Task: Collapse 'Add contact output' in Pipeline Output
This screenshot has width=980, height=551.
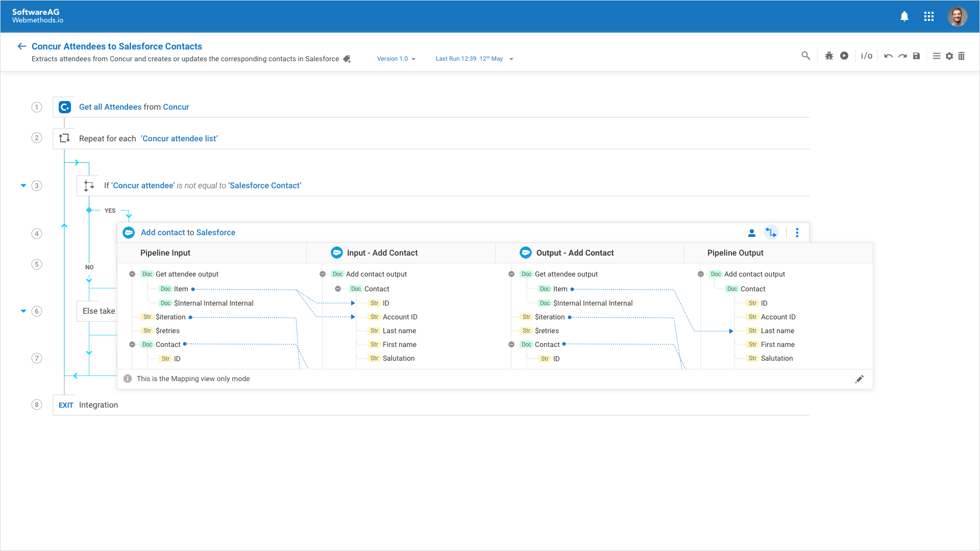Action: click(x=701, y=274)
